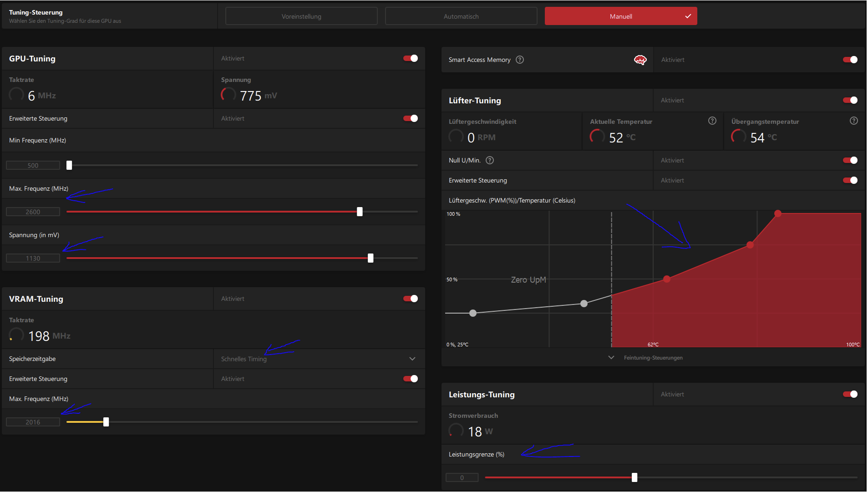This screenshot has width=868, height=492.
Task: Click the Leistungsgrenze 0 input field
Action: (x=462, y=478)
